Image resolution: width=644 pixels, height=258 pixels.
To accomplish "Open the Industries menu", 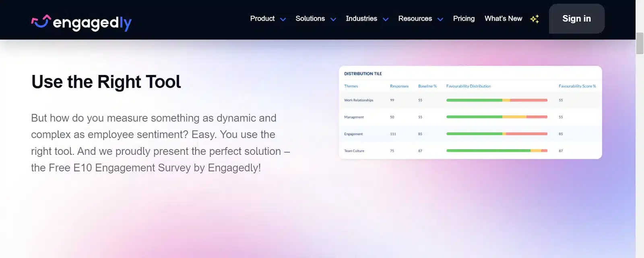I will point(361,19).
